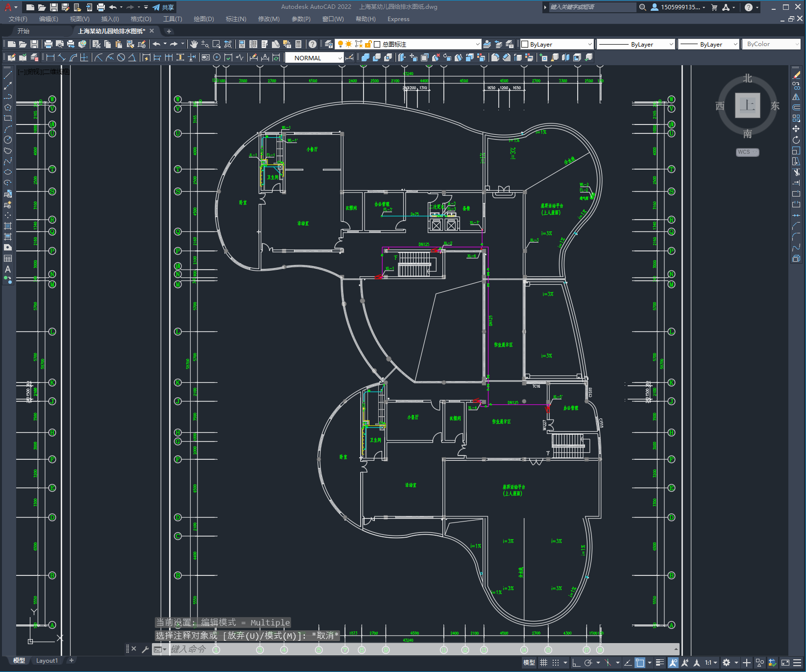Click the Workspace Switching gear icon
Screen dimensions: 806x672
[x=726, y=663]
